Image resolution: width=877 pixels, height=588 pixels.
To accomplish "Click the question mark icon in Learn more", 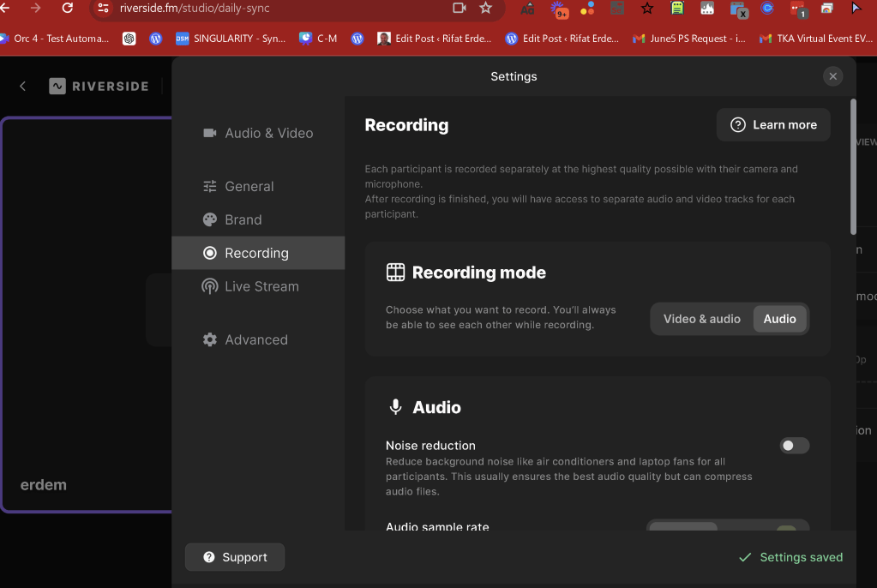I will coord(738,125).
